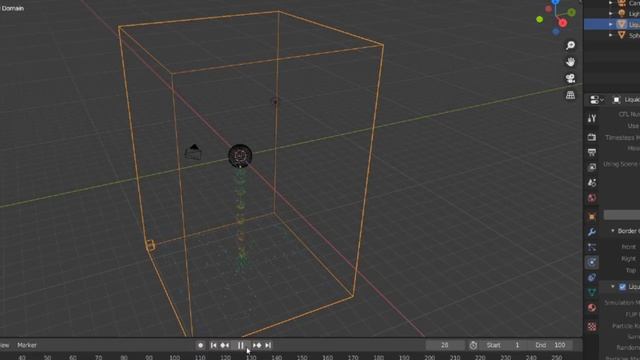
Task: Open the Output properties tab
Action: pyautogui.click(x=592, y=152)
